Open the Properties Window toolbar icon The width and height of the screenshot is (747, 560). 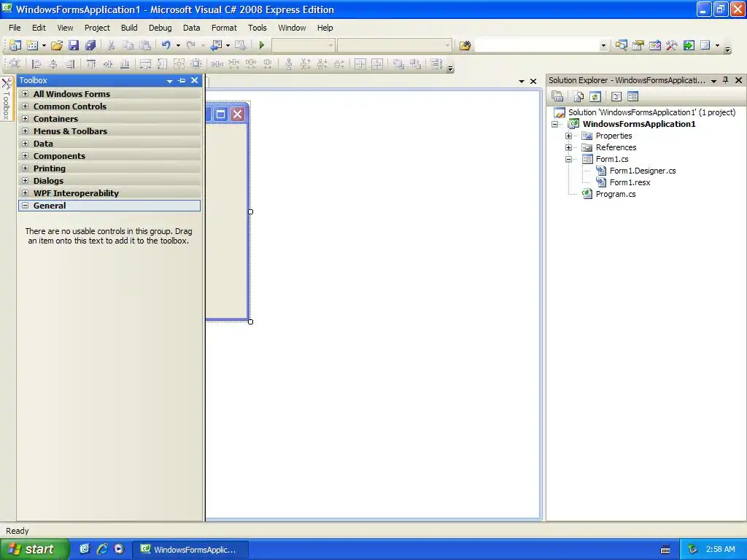tap(638, 45)
